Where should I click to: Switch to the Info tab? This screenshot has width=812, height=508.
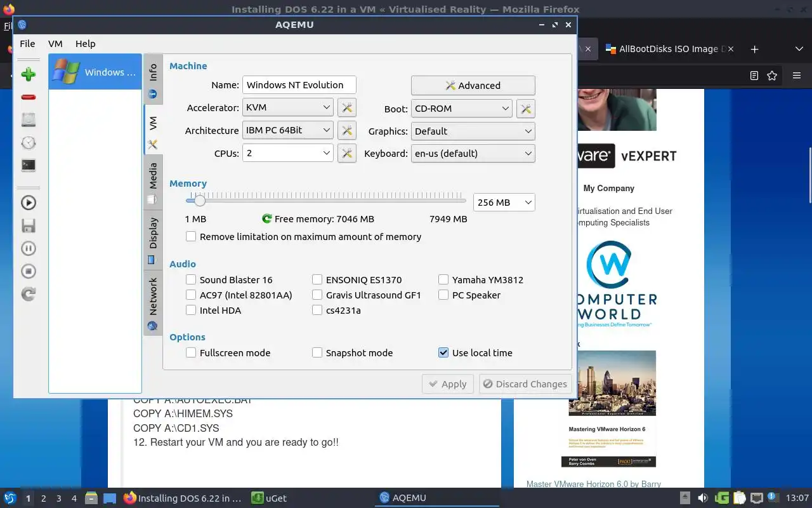tap(153, 80)
